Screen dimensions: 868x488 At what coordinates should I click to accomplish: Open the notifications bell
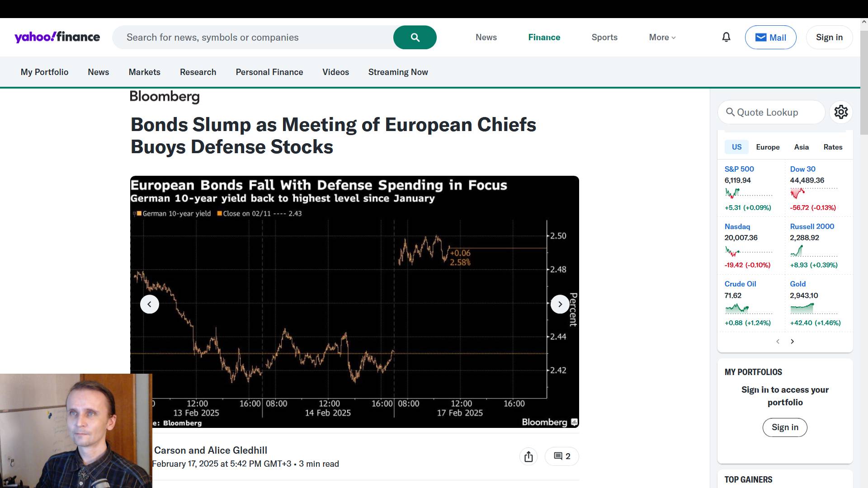point(726,38)
